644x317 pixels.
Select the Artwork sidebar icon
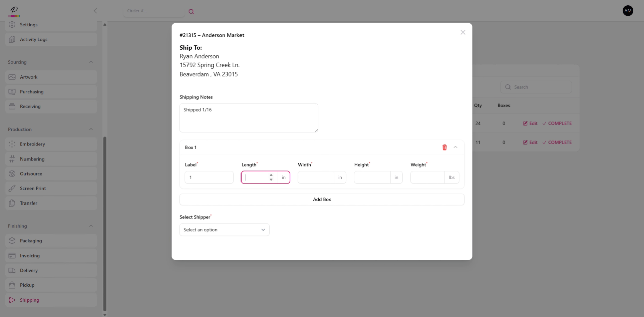[12, 77]
